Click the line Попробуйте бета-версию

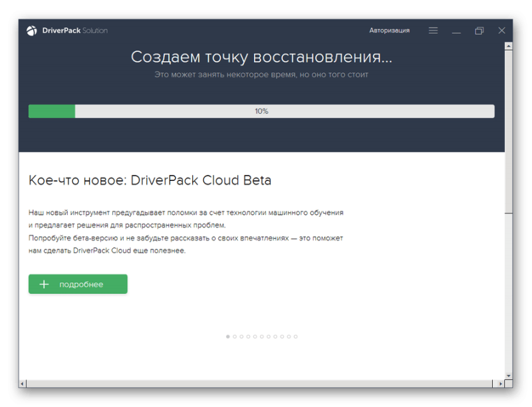click(x=186, y=238)
